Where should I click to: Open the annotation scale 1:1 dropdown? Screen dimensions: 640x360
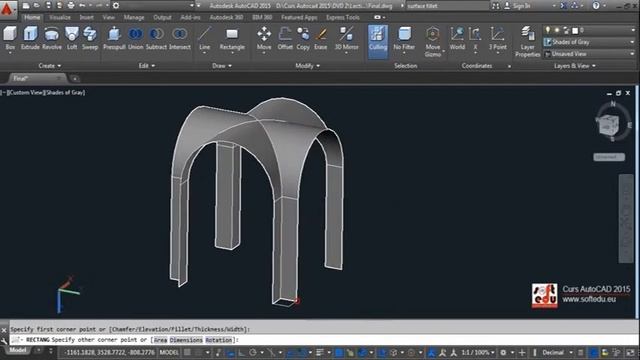(x=477, y=352)
